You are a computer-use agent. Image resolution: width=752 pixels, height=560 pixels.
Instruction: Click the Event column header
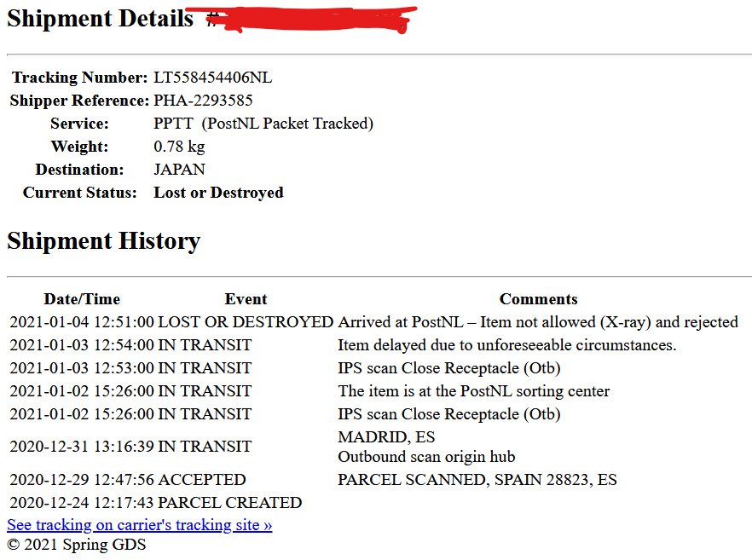246,299
